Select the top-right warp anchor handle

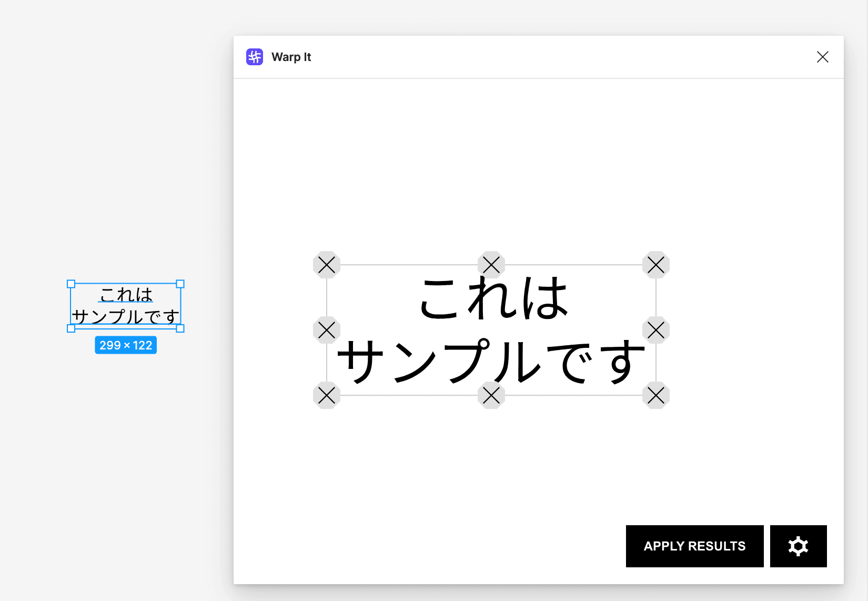pos(655,265)
